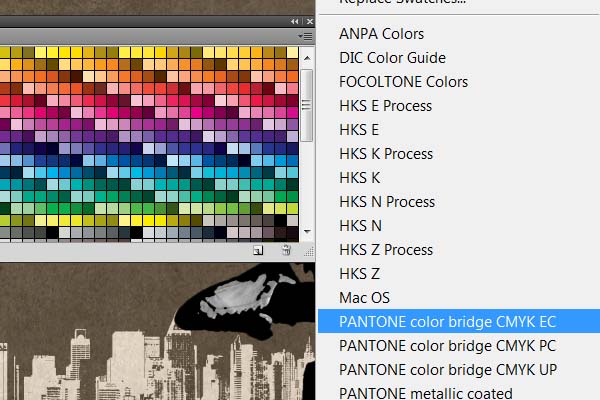
Task: Choose ANPA Colors from the menu
Action: [x=381, y=34]
